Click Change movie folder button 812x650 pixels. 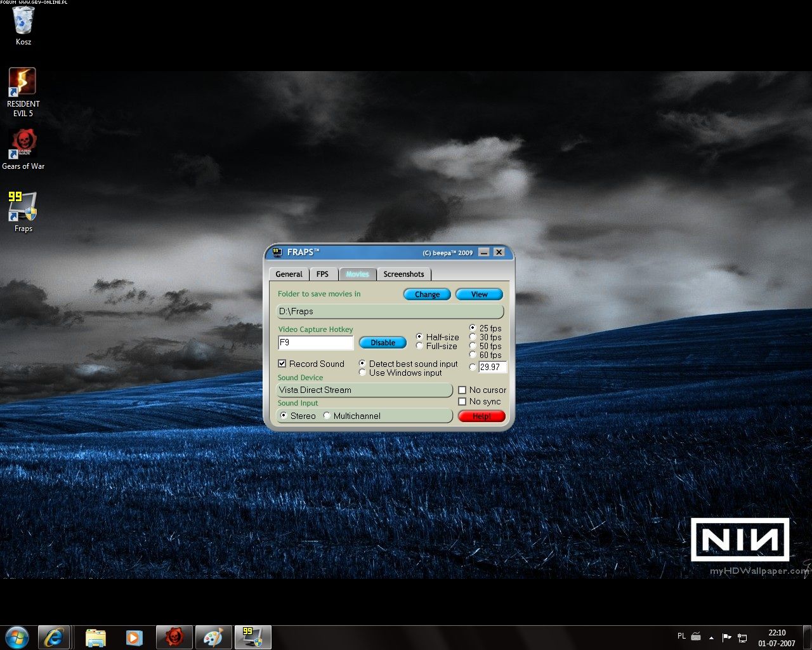pos(427,295)
